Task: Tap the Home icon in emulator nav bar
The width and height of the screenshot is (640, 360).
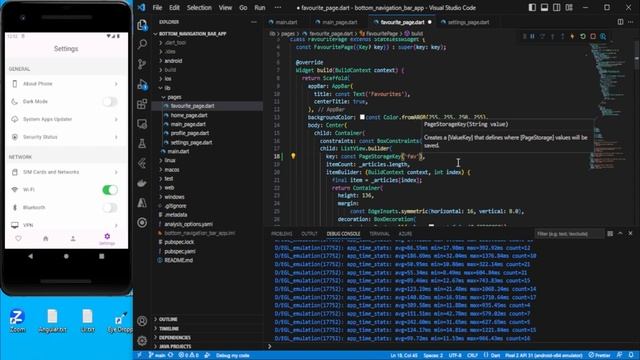Action: 46,239
